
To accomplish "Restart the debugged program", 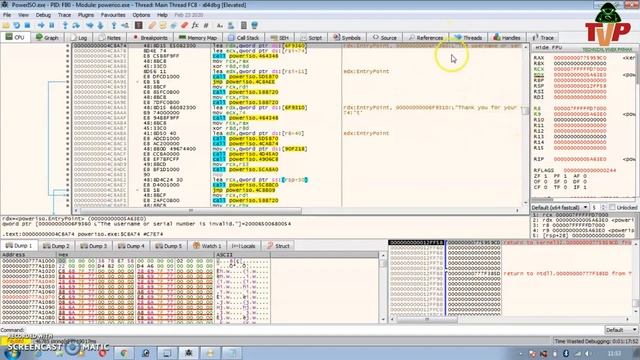I will [x=17, y=25].
